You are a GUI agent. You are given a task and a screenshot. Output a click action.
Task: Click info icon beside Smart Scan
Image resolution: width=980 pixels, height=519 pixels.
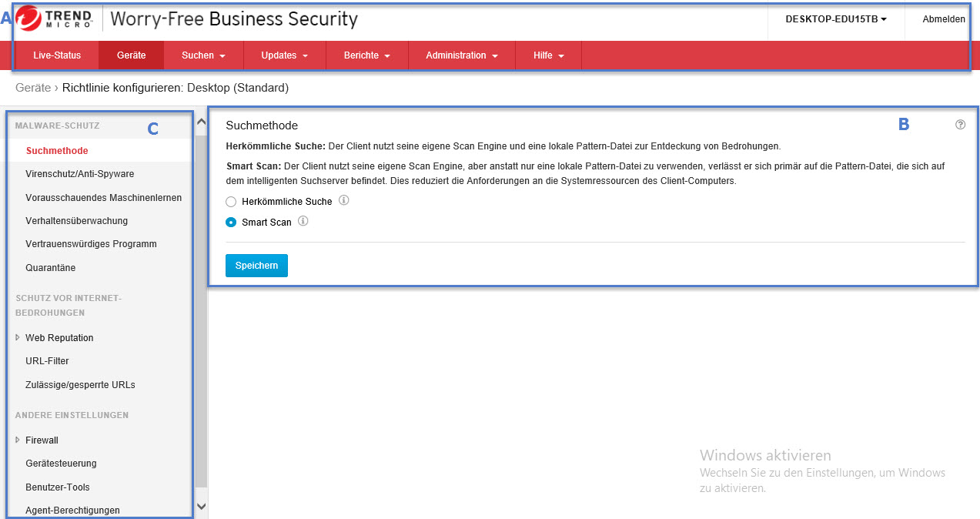pos(303,222)
